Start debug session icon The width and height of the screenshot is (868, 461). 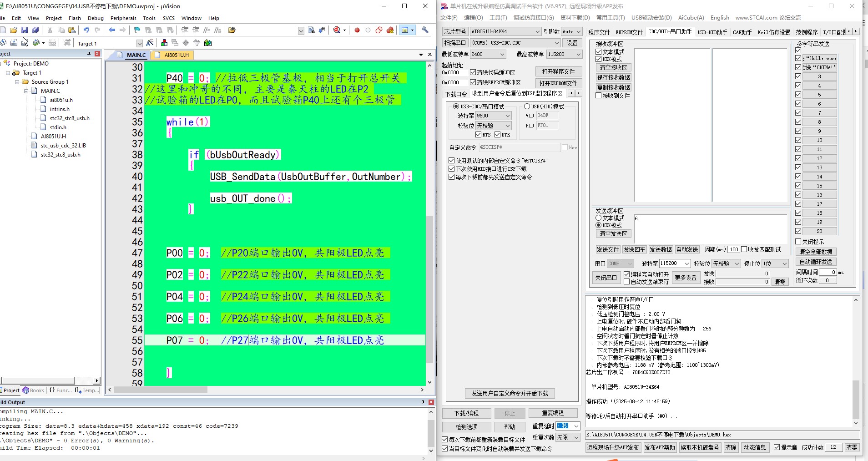(x=337, y=30)
